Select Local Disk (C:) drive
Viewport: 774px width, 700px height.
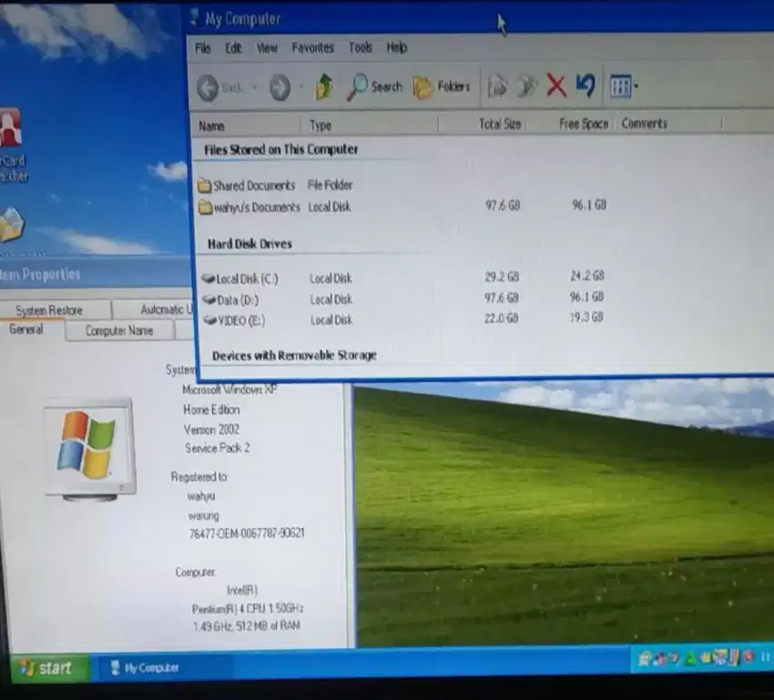click(x=239, y=279)
